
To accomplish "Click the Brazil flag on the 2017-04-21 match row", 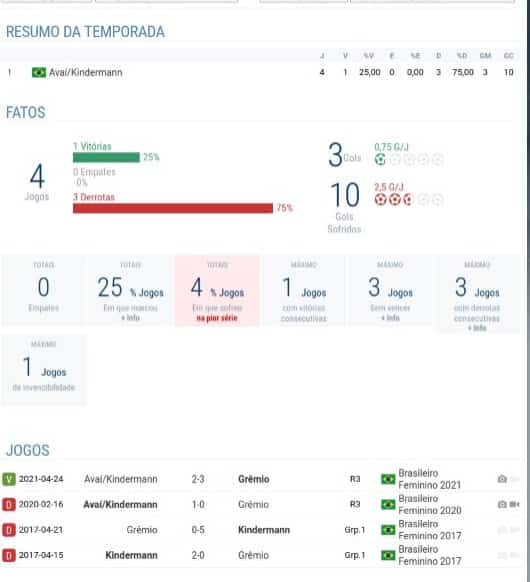I will (388, 530).
